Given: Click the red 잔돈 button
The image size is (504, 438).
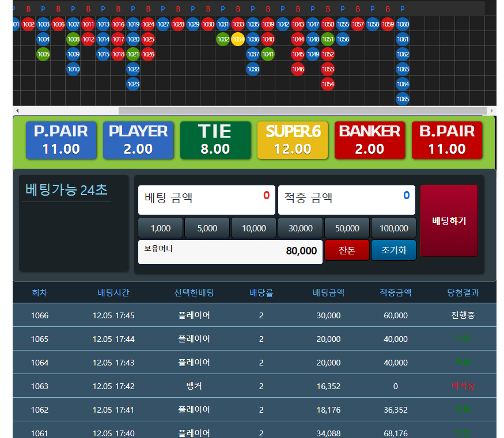Looking at the screenshot, I should click(347, 250).
